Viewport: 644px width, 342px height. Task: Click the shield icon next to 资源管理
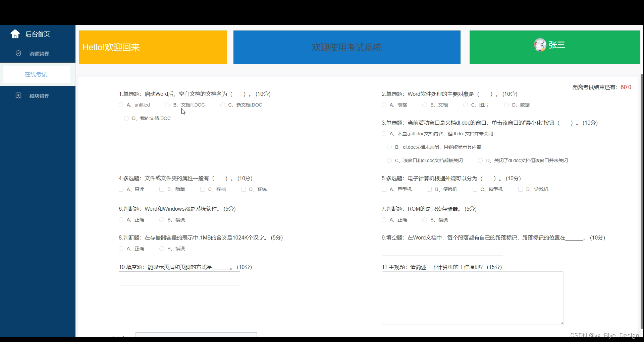pos(18,53)
